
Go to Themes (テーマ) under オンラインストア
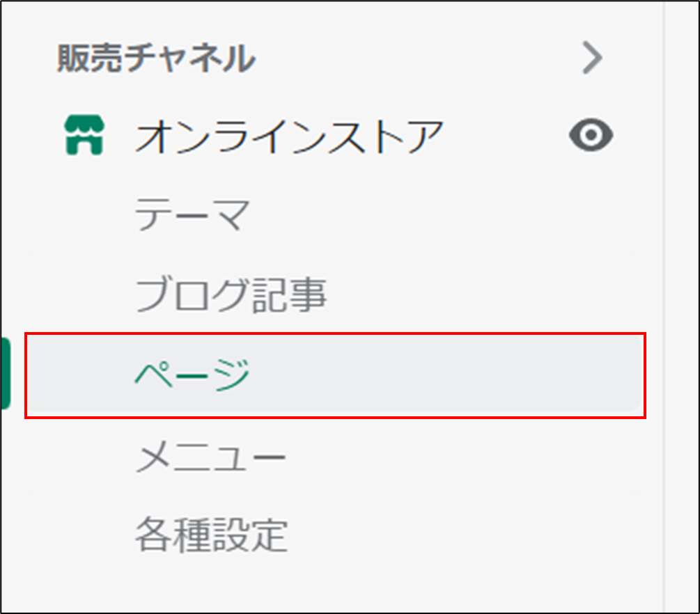tap(192, 214)
